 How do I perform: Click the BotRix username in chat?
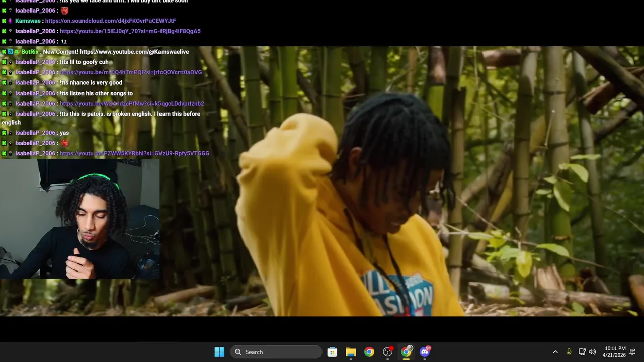click(x=30, y=52)
